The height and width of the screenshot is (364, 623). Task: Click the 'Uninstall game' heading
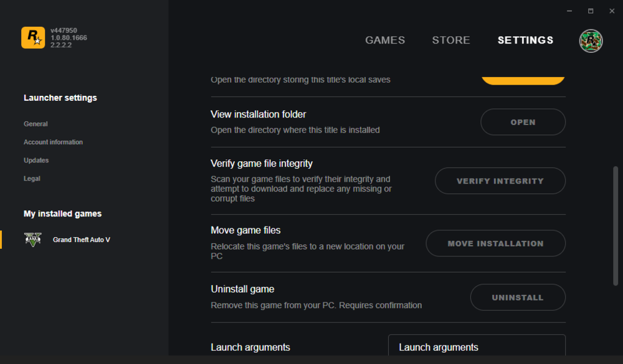tap(242, 289)
